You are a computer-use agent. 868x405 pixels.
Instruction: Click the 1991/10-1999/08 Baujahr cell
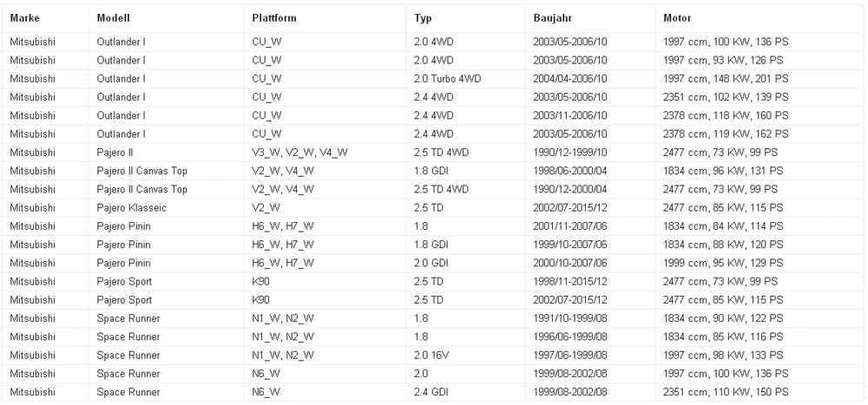(590, 318)
